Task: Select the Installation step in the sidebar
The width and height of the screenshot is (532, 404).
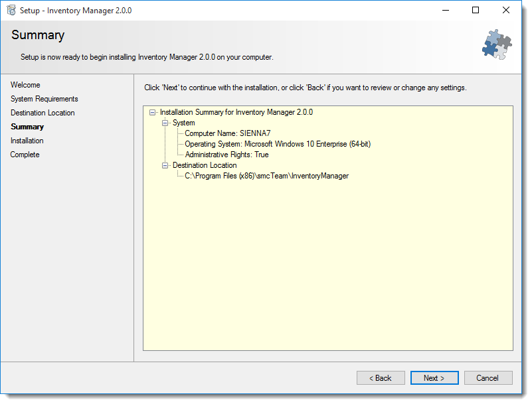Action: 27,141
